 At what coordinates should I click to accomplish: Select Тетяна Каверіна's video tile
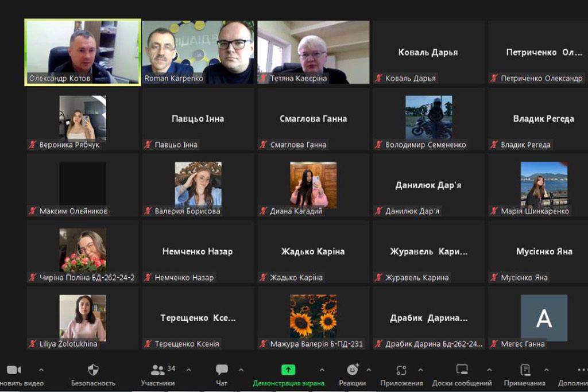(313, 52)
